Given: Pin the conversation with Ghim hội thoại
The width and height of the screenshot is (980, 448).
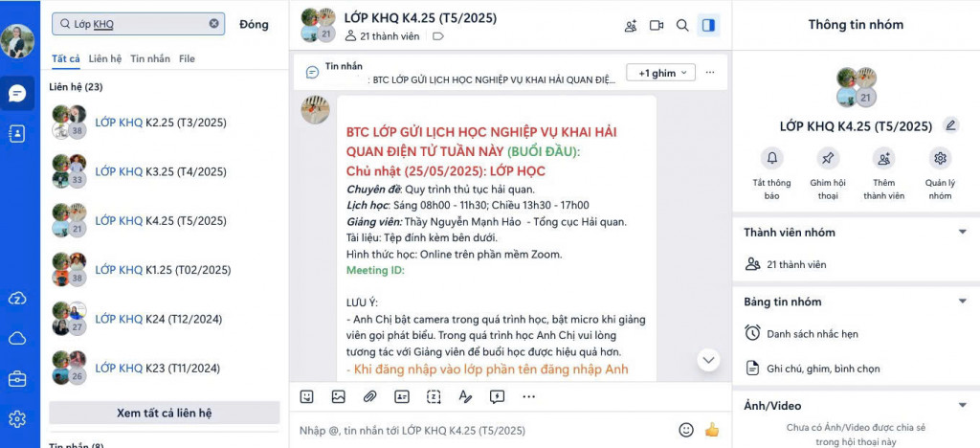Looking at the screenshot, I should point(828,173).
